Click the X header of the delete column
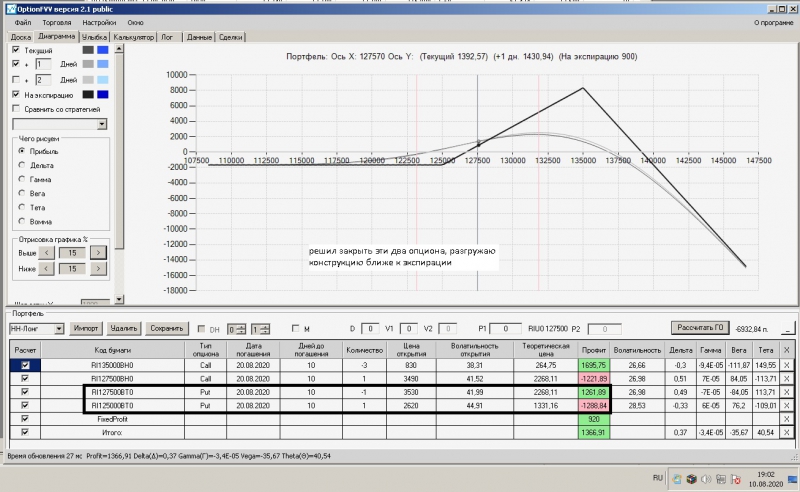The height and width of the screenshot is (492, 800). [x=786, y=350]
